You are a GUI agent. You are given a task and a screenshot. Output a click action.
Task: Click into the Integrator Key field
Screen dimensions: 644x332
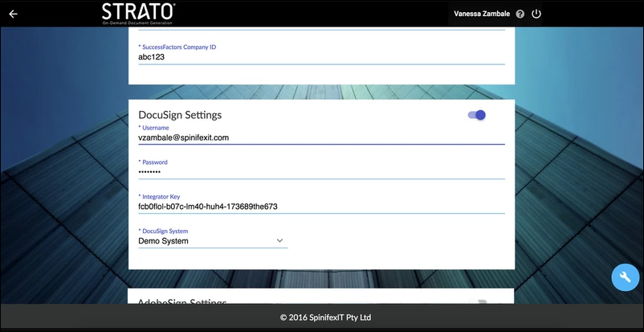pyautogui.click(x=321, y=207)
